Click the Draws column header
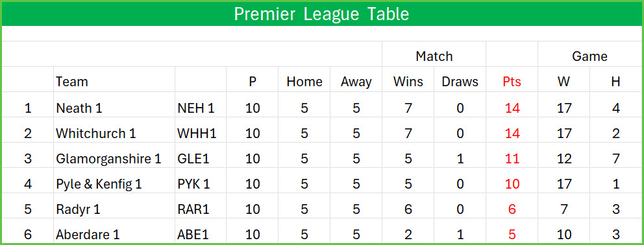Image resolution: width=644 pixels, height=245 pixels. [460, 82]
